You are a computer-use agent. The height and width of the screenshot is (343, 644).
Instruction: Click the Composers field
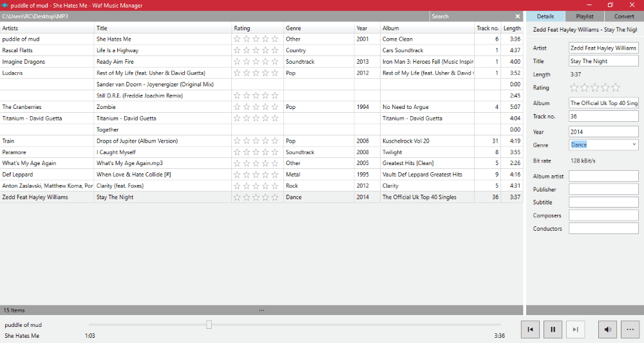[x=603, y=215]
